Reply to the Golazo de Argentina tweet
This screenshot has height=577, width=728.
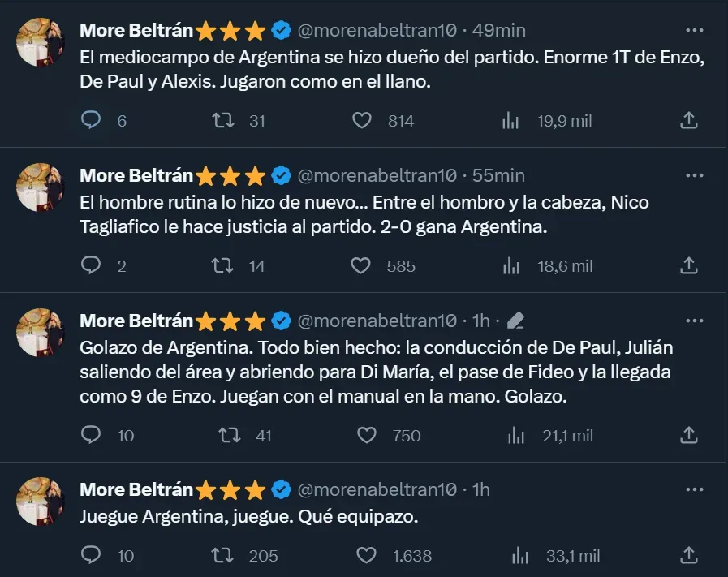point(92,436)
